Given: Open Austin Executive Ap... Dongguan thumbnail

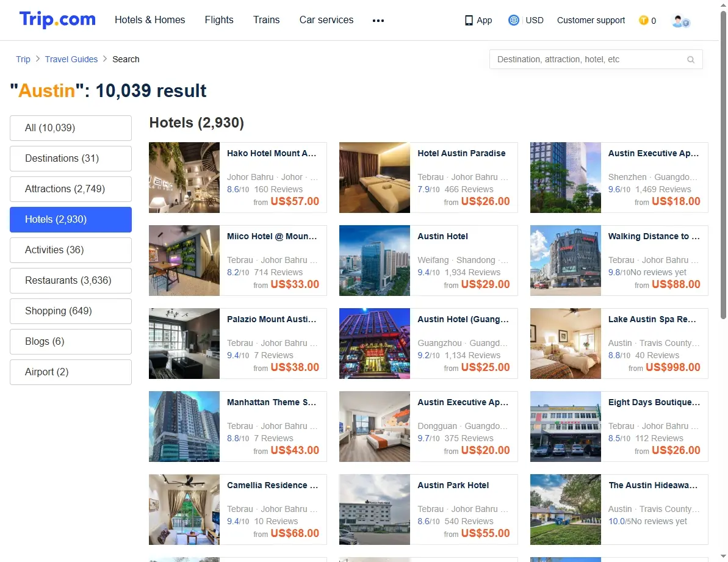Looking at the screenshot, I should click(375, 427).
